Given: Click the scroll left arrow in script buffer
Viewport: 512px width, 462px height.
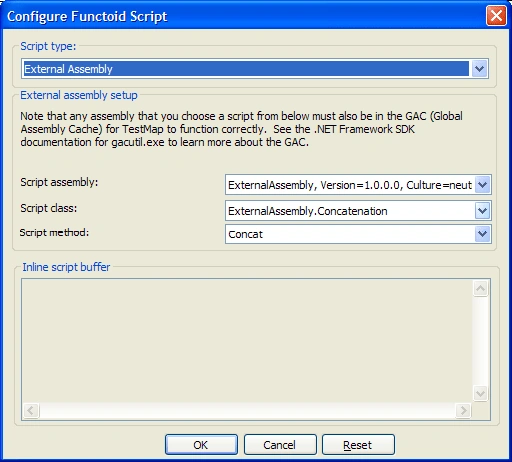Looking at the screenshot, I should (31, 410).
